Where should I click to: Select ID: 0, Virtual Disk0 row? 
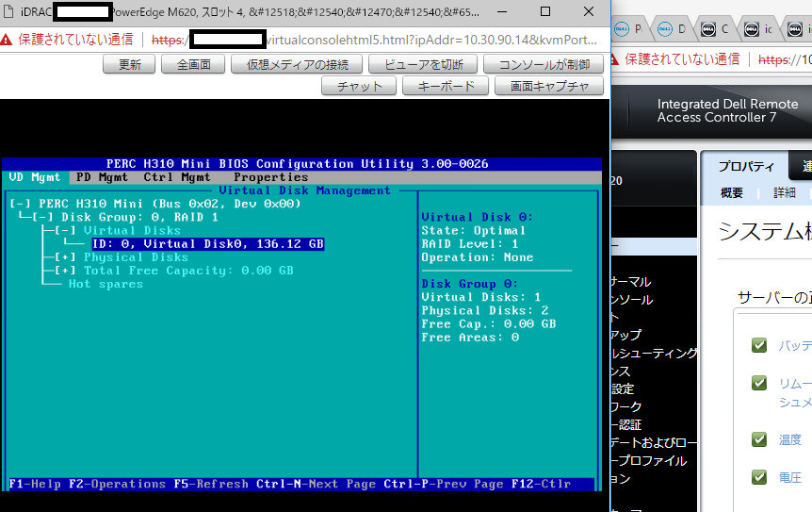click(207, 244)
